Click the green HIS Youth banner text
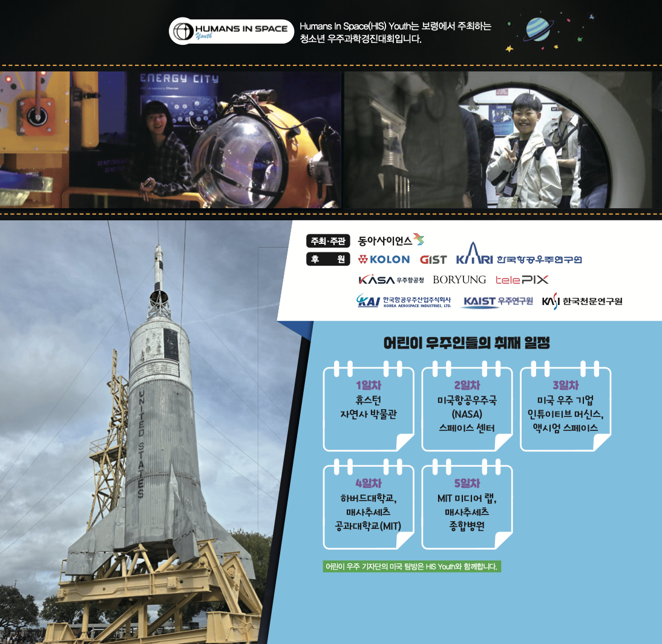 tap(411, 567)
